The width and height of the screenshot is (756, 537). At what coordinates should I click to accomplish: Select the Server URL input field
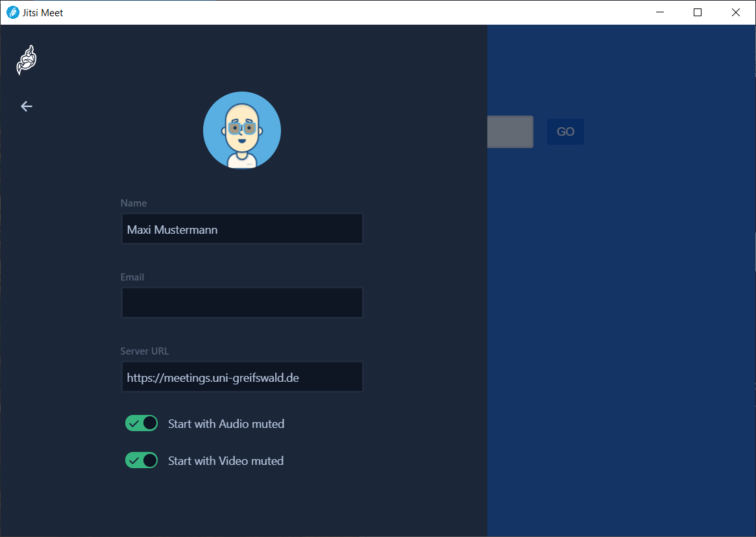[241, 377]
